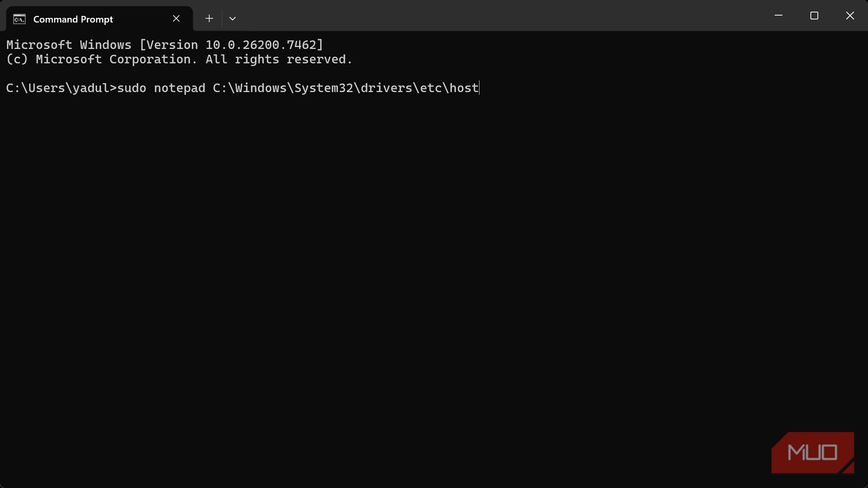Close the Command Prompt tab
The height and width of the screenshot is (488, 868).
[176, 19]
